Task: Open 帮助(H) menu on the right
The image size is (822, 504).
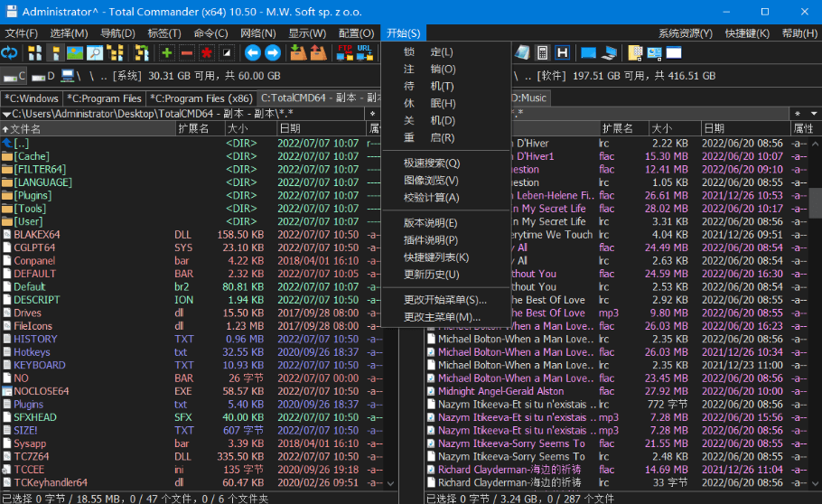Action: tap(799, 33)
